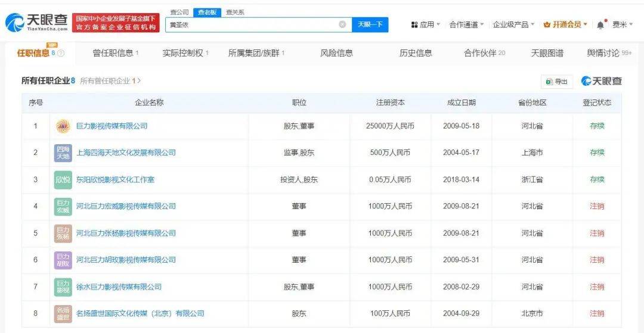Click the help question mark beside 任职信息

pyautogui.click(x=61, y=53)
